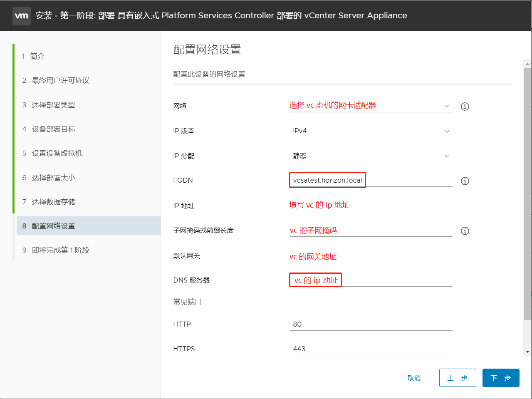Image resolution: width=532 pixels, height=399 pixels.
Task: Click the 上一步 back button
Action: (458, 378)
